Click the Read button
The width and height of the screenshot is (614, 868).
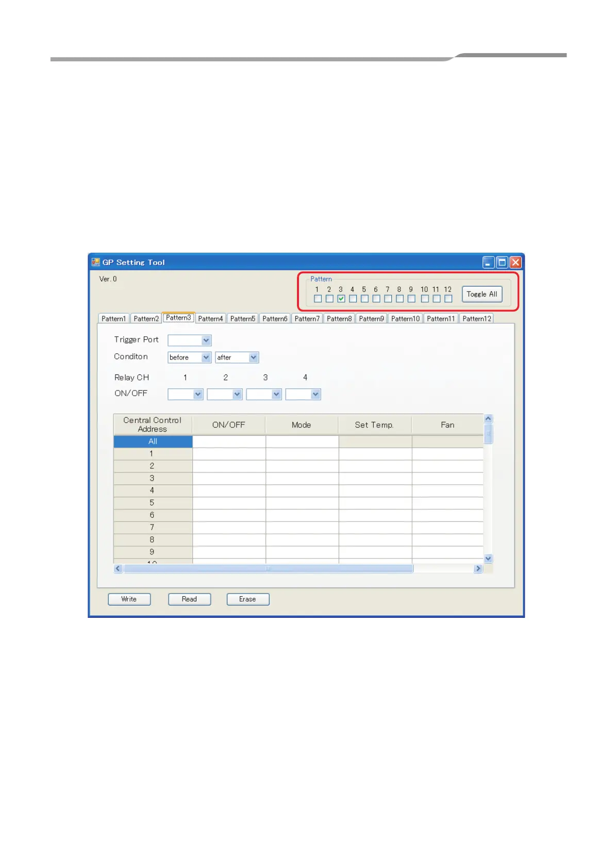(x=189, y=599)
